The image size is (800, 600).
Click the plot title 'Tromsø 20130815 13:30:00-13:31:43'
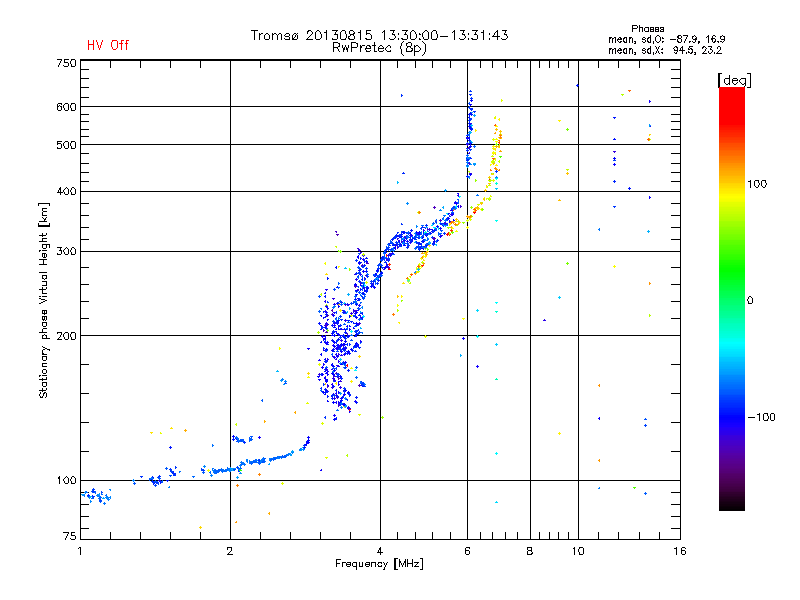click(x=379, y=35)
